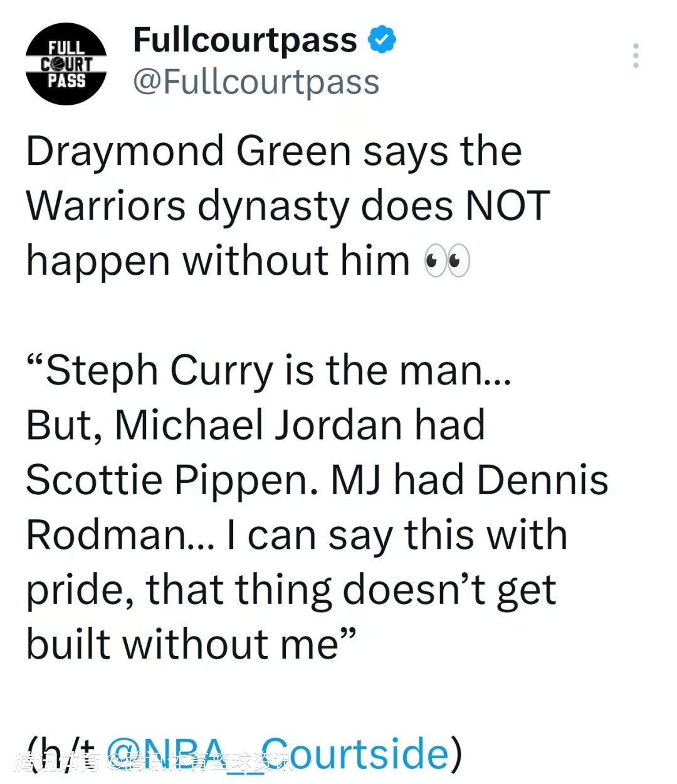Viewport: 677px width, 784px height.
Task: Click the eyes emoji in the tweet
Action: coord(447,261)
